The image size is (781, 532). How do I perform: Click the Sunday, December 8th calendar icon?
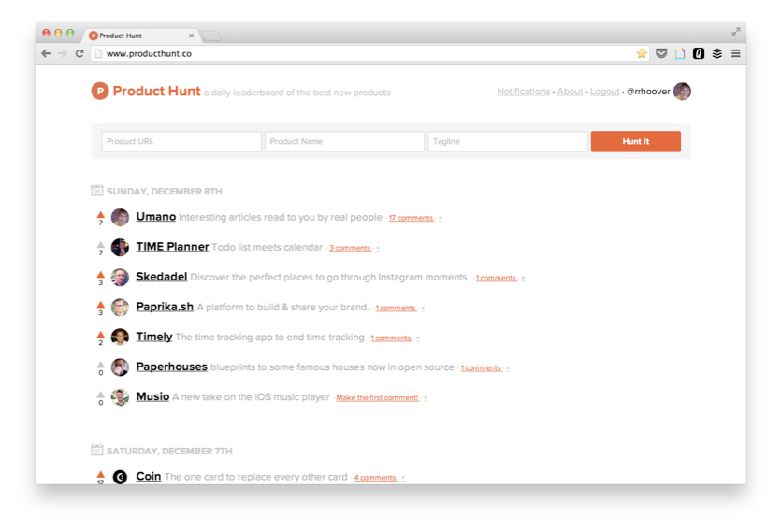[x=97, y=190]
